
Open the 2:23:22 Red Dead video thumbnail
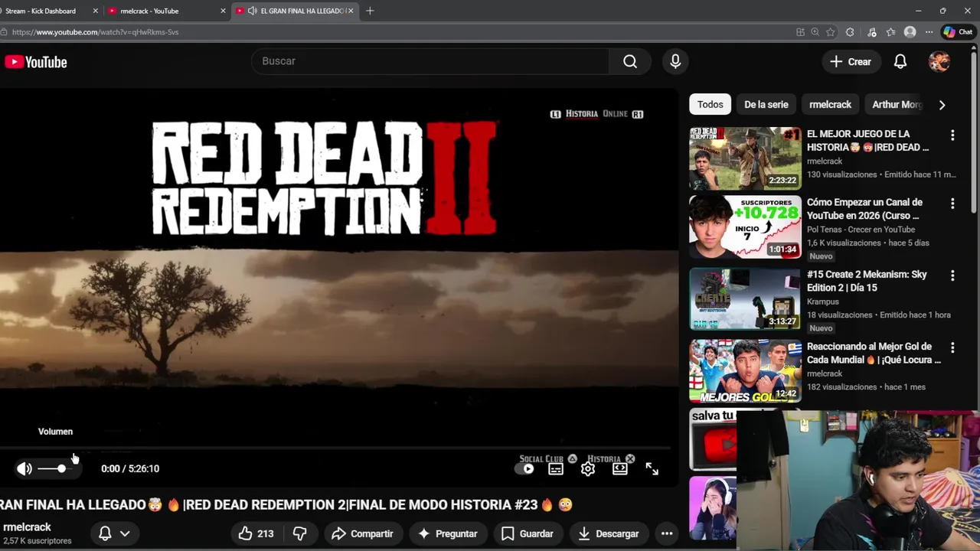[745, 158]
